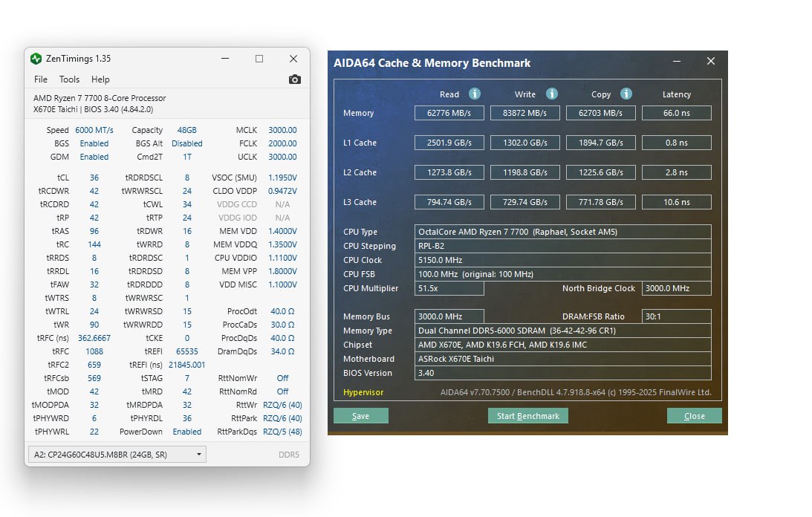Click the PowerDown Enabled value

pos(187,432)
